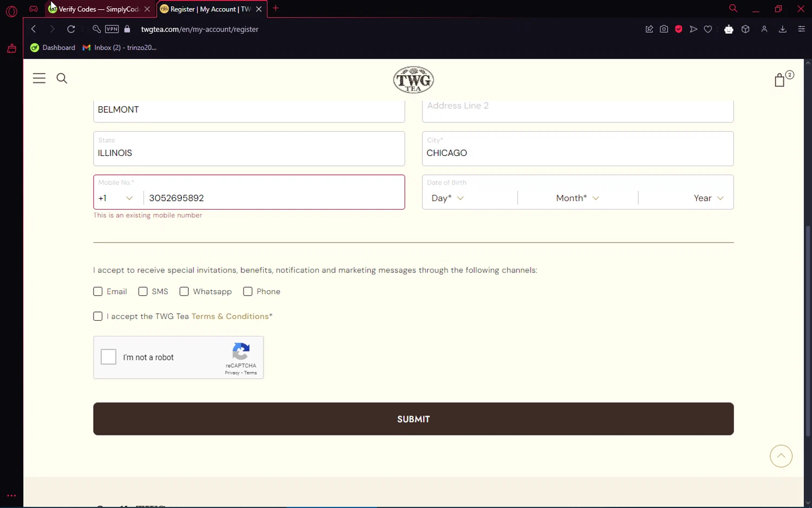Click the SUBMIT button
Image resolution: width=812 pixels, height=508 pixels.
coord(414,419)
